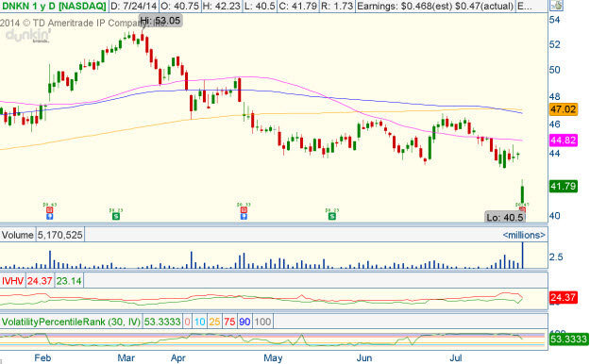Click the Lo: 40.5 price bubble
Screen dimensions: 590x364
pyautogui.click(x=505, y=217)
